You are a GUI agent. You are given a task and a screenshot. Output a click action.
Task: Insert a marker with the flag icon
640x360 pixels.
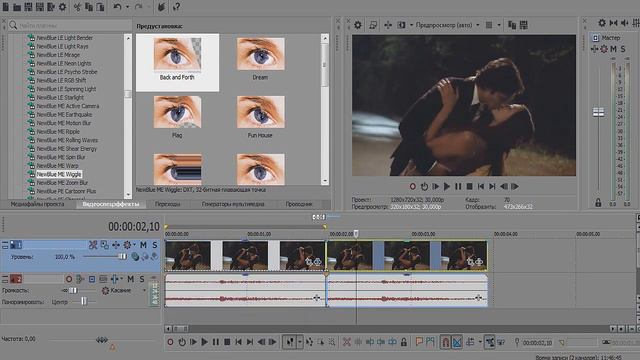(x=419, y=342)
